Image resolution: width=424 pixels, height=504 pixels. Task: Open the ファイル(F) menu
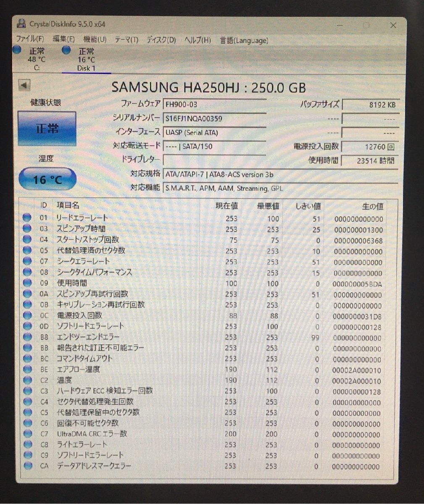tap(29, 39)
